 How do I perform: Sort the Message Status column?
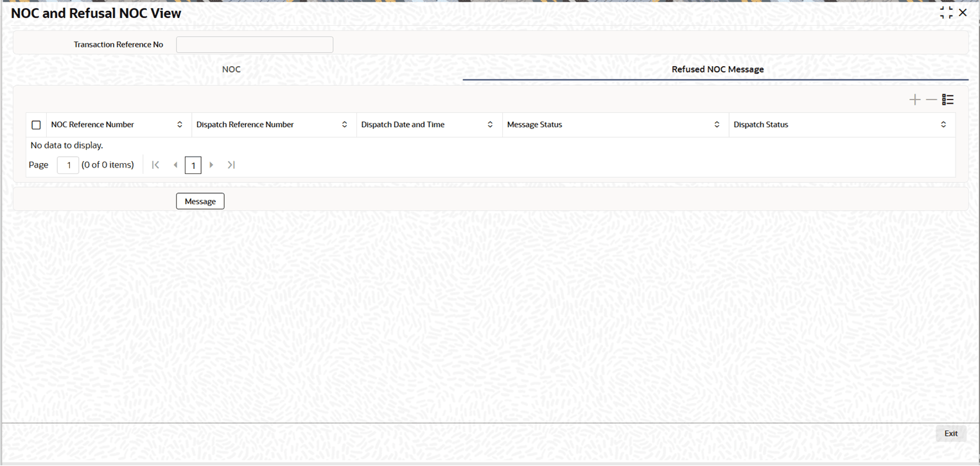pos(717,125)
